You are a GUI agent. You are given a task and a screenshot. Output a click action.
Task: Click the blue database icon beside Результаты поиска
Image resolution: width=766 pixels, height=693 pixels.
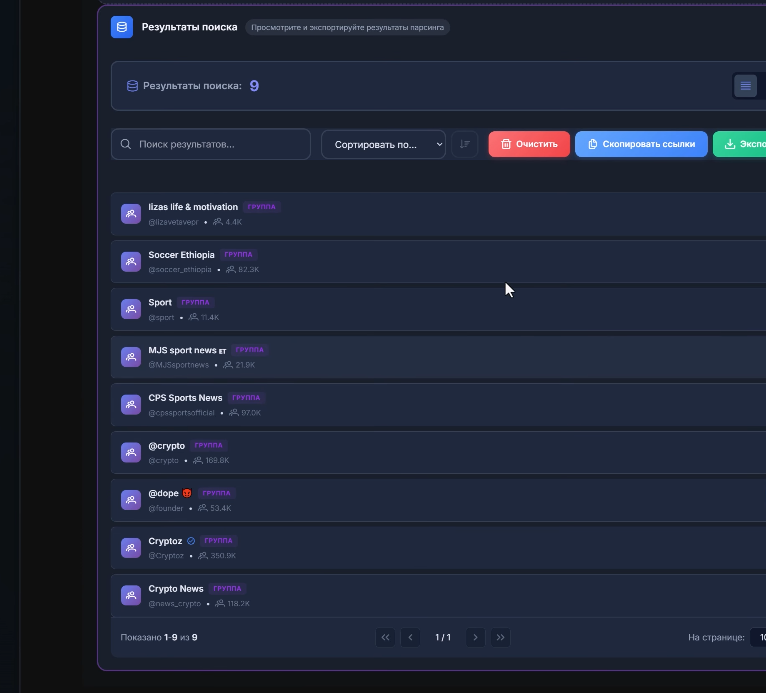(122, 27)
